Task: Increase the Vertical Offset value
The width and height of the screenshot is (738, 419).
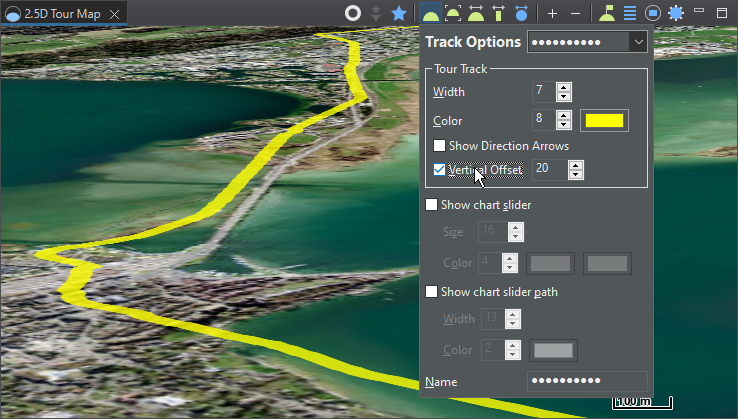Action: click(576, 165)
